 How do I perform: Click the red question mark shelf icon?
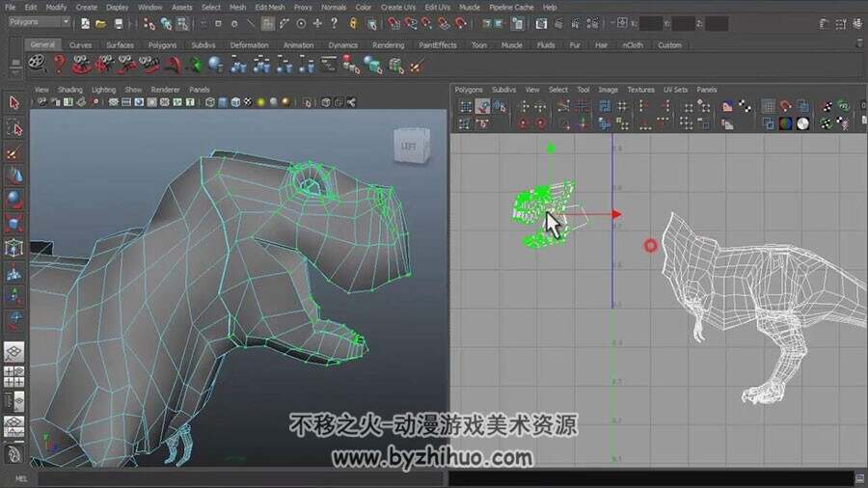tap(59, 65)
